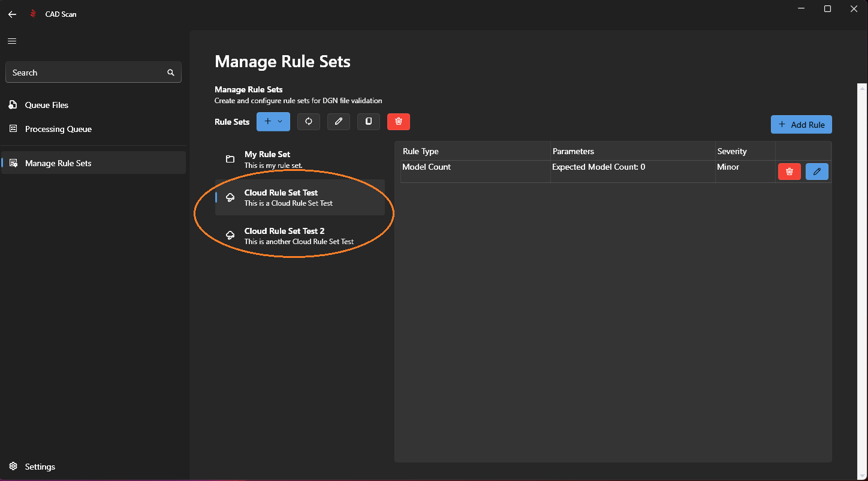The width and height of the screenshot is (868, 481).
Task: Click into the Search field
Action: click(84, 73)
